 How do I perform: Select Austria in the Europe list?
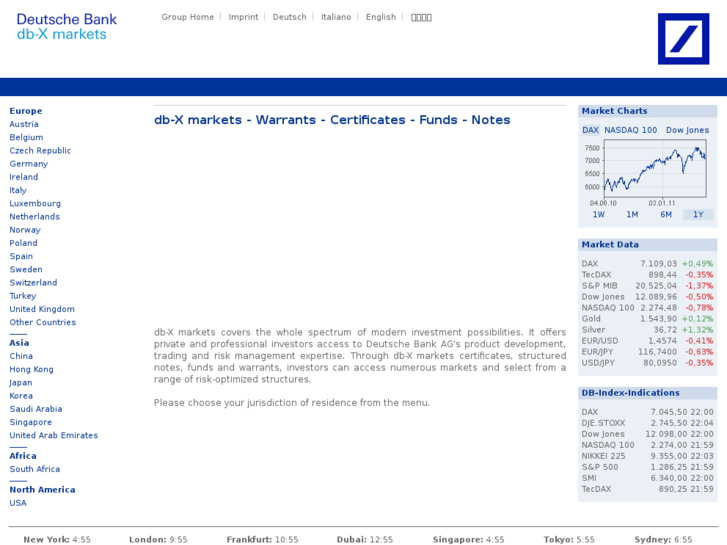24,124
